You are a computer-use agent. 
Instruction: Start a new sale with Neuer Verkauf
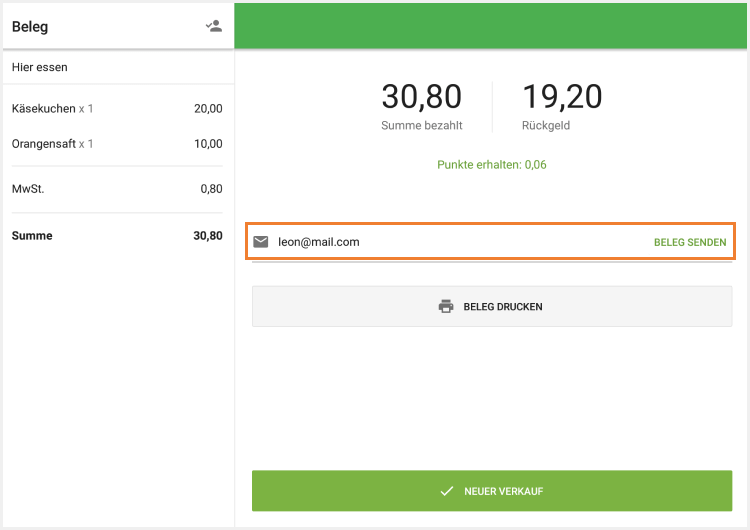[492, 492]
